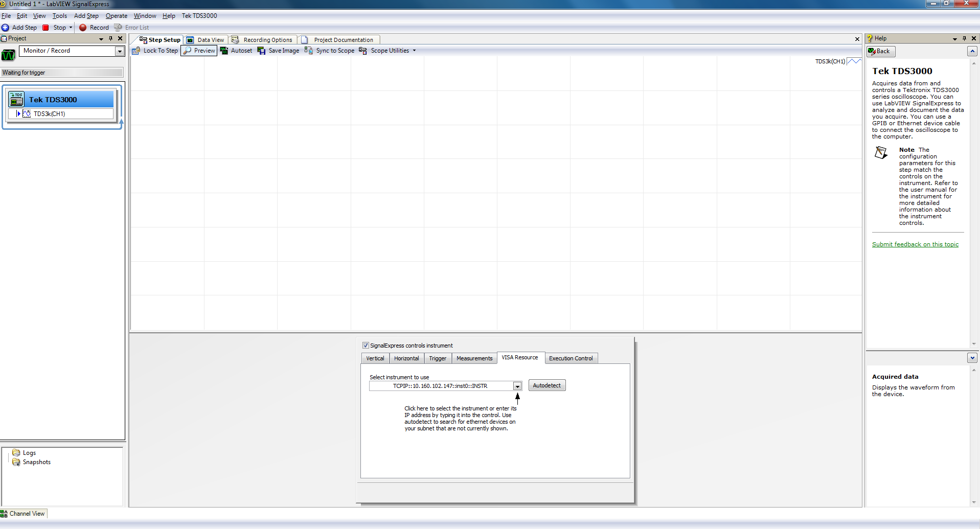Screen dimensions: 980x529
Task: Click Sync to Scope
Action: (330, 51)
